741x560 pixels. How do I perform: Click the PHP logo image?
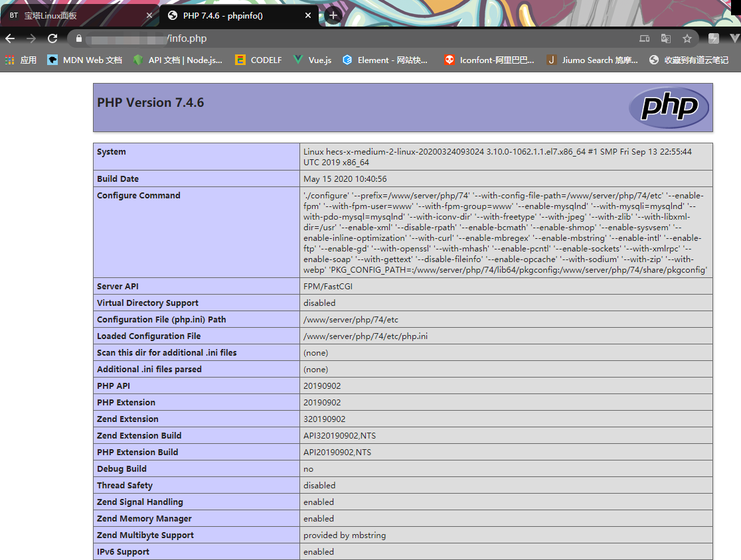(x=669, y=107)
